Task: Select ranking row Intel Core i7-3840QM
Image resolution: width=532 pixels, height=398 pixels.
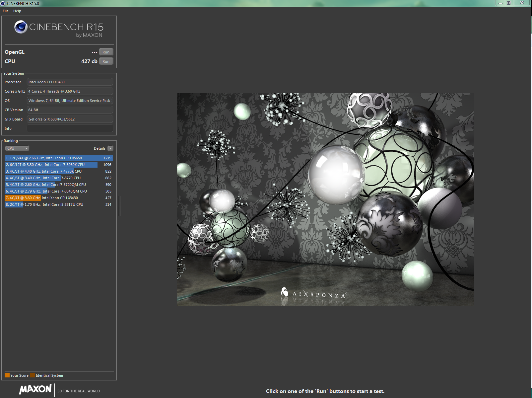Action: [x=59, y=191]
